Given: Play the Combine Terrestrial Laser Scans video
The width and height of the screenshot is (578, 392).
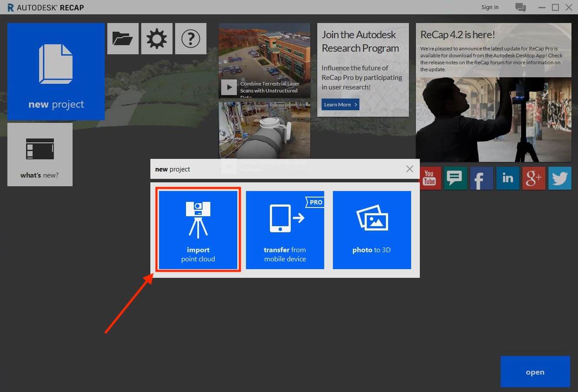Looking at the screenshot, I should click(229, 87).
